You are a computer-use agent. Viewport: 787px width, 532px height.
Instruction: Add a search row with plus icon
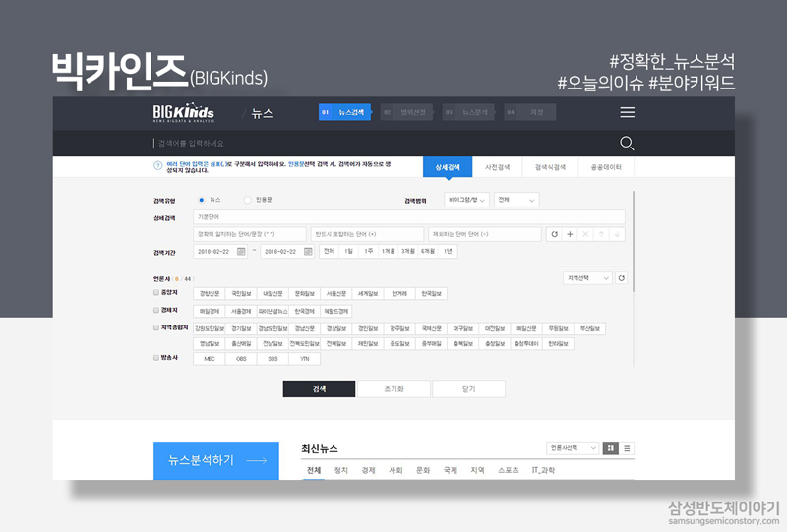coord(570,234)
